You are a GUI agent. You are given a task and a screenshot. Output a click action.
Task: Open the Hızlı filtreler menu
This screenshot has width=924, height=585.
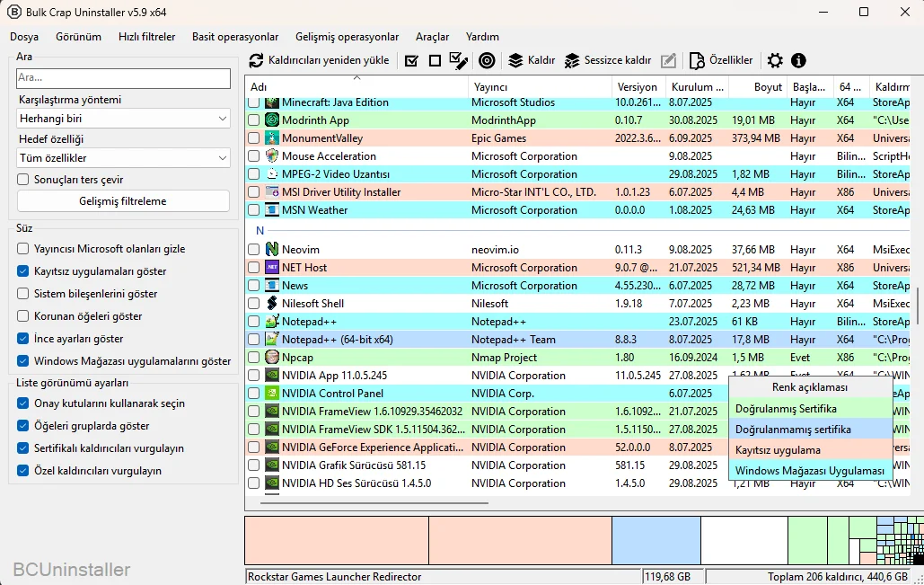(x=146, y=37)
